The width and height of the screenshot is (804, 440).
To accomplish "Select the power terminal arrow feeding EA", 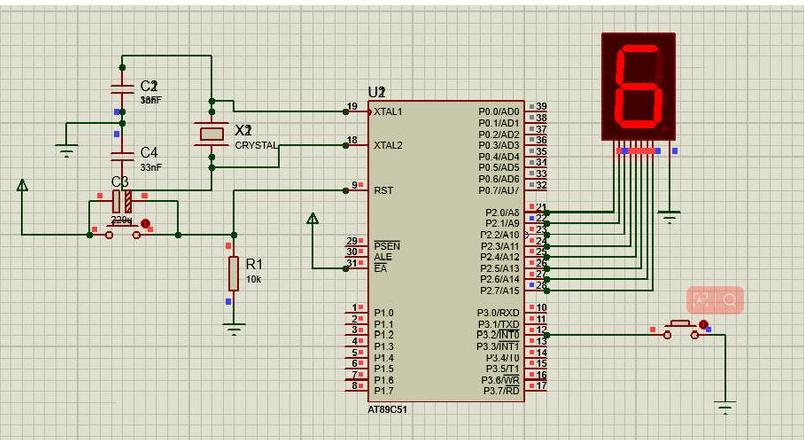I will 313,218.
